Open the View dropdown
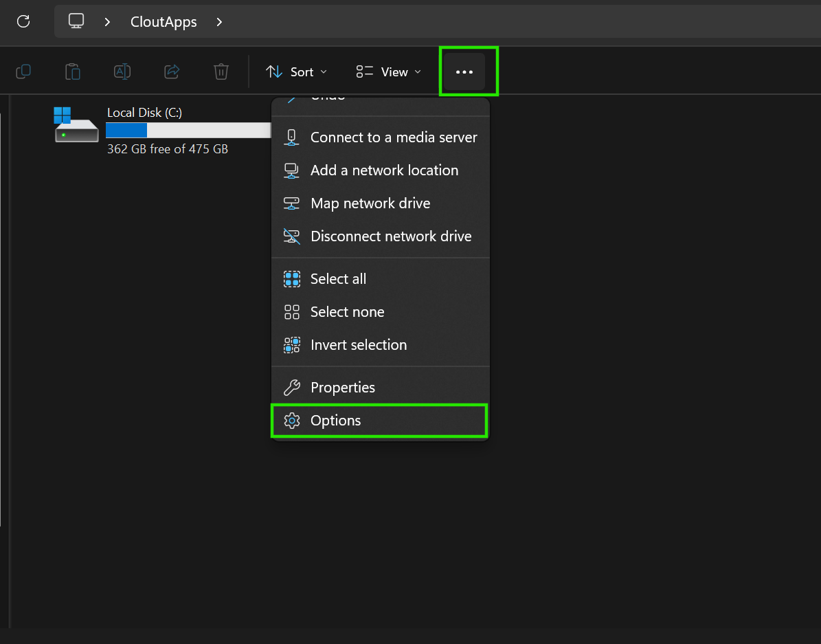 (x=387, y=71)
